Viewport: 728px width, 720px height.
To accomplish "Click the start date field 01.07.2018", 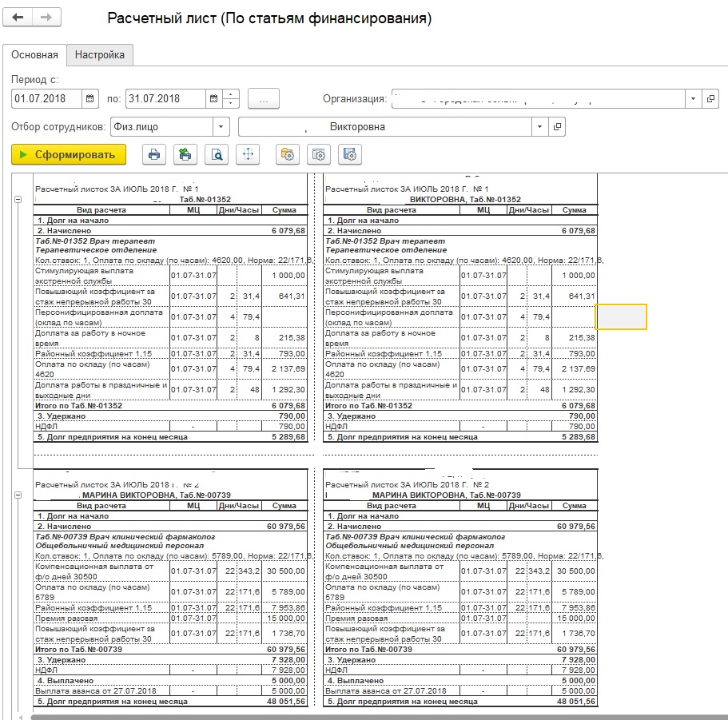I will click(x=46, y=98).
